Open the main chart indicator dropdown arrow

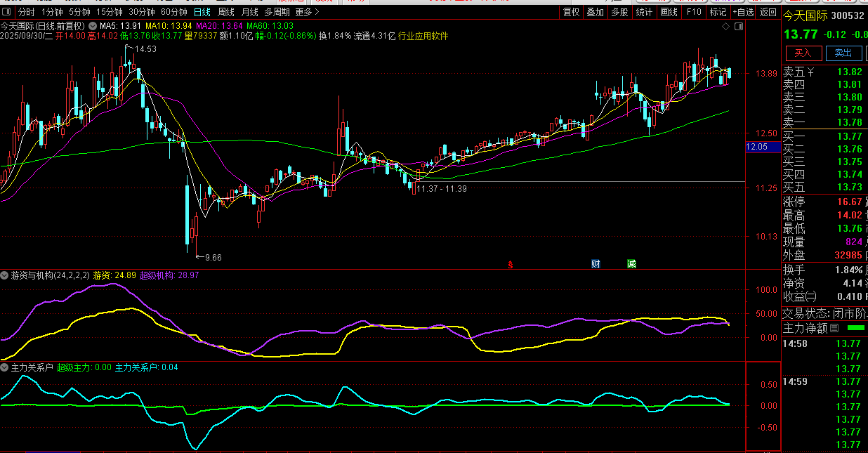pyautogui.click(x=93, y=26)
